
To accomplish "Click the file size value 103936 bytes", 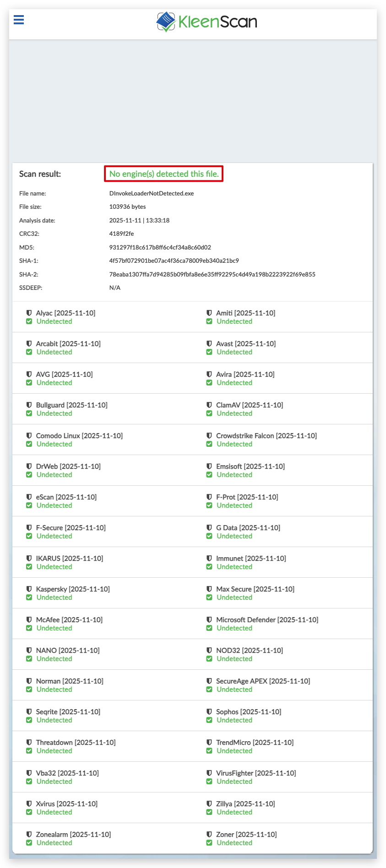I will tap(127, 207).
